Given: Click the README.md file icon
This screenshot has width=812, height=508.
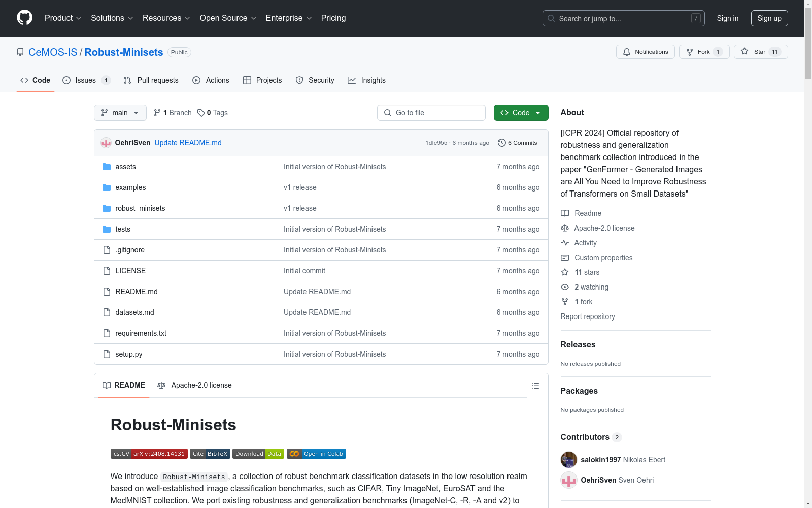Looking at the screenshot, I should (107, 292).
